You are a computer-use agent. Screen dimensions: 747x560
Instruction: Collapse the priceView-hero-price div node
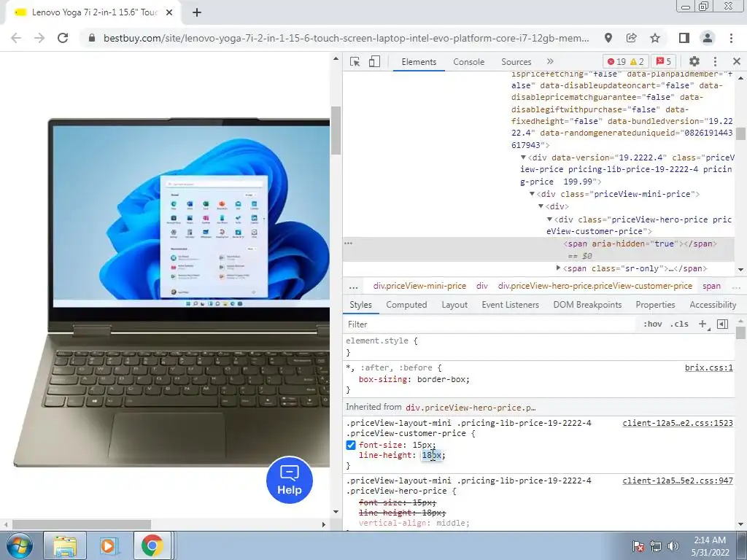[549, 219]
